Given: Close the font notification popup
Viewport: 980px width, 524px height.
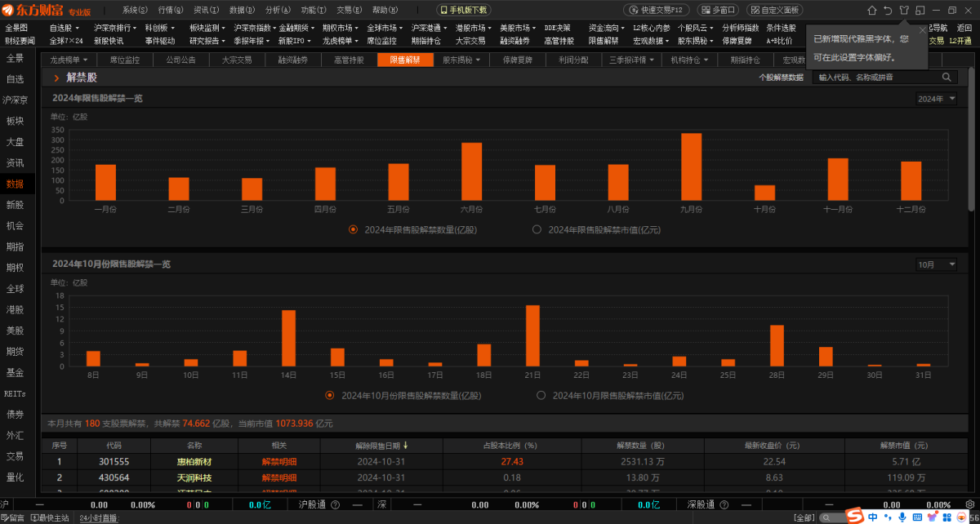Looking at the screenshot, I should coord(923,30).
